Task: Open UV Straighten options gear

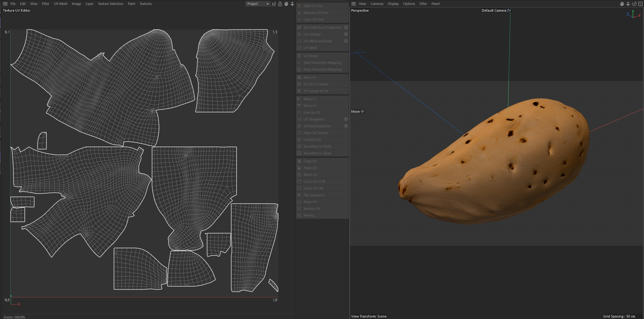Action: pyautogui.click(x=346, y=119)
